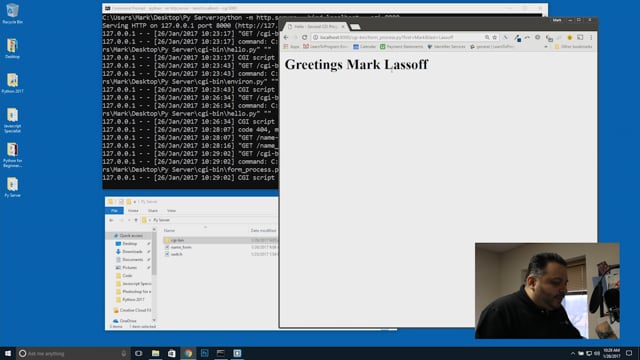Open the File tab in File Explorer
This screenshot has height=360, width=640.
point(114,211)
